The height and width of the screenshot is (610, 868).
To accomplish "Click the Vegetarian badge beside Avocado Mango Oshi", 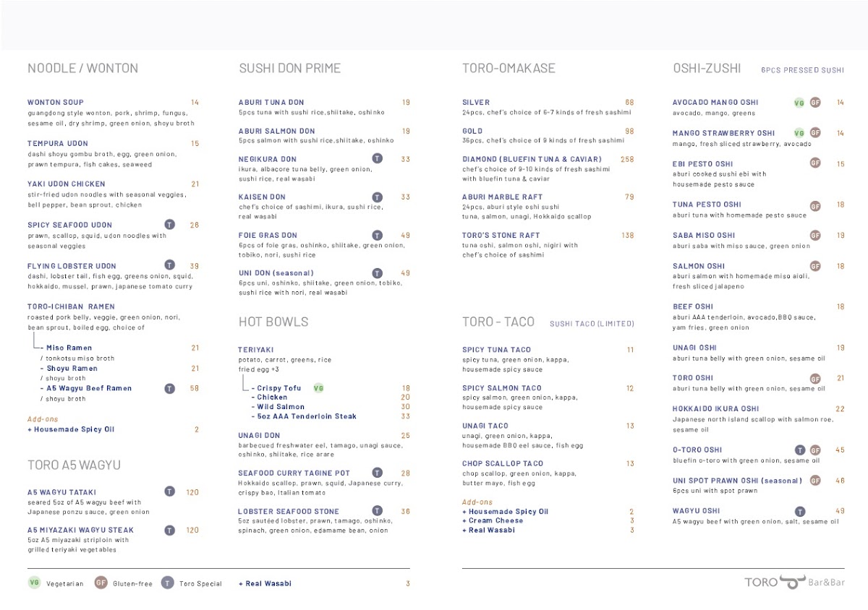I will click(x=799, y=103).
